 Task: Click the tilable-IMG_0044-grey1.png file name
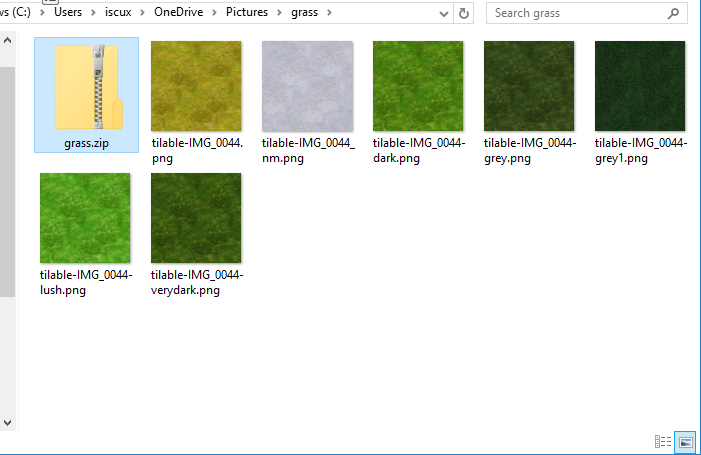click(x=641, y=151)
